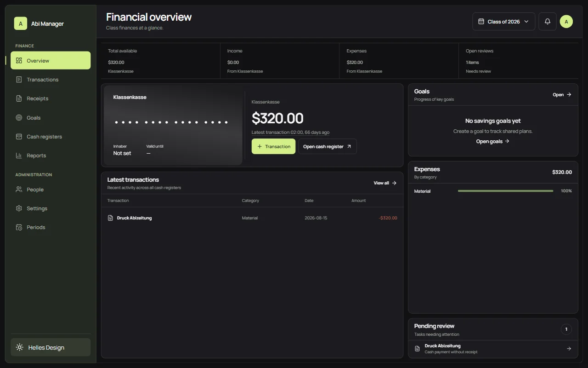This screenshot has height=368, width=588.
Task: Open Receipts from the sidebar
Action: pos(51,98)
